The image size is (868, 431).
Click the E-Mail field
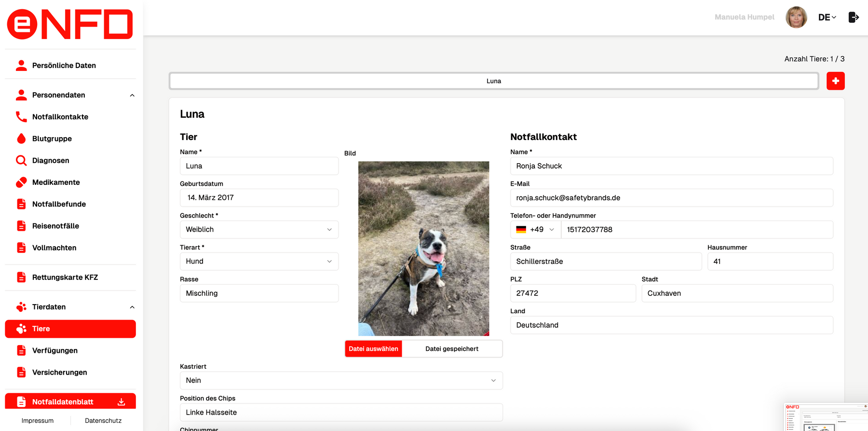click(x=672, y=198)
